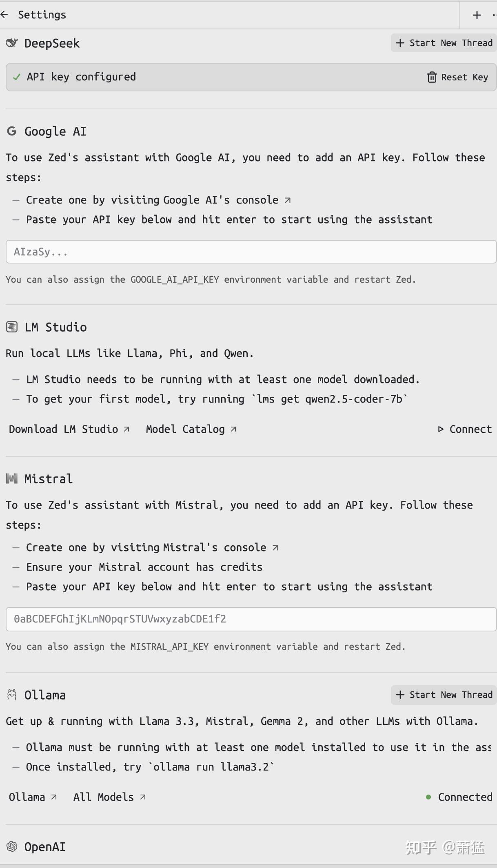The height and width of the screenshot is (868, 497).
Task: Open the Download LM Studio link
Action: coord(69,429)
